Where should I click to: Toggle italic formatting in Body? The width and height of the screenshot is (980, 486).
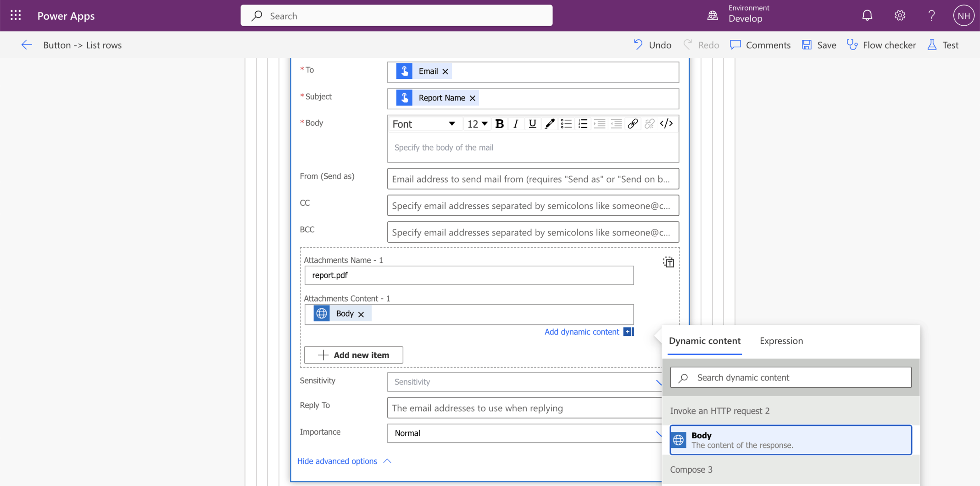click(516, 123)
